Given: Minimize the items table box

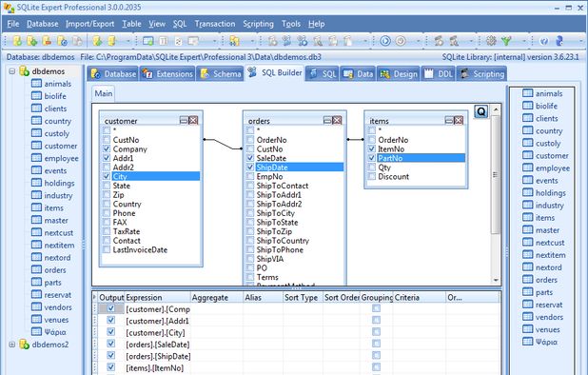Looking at the screenshot, I should point(449,120).
